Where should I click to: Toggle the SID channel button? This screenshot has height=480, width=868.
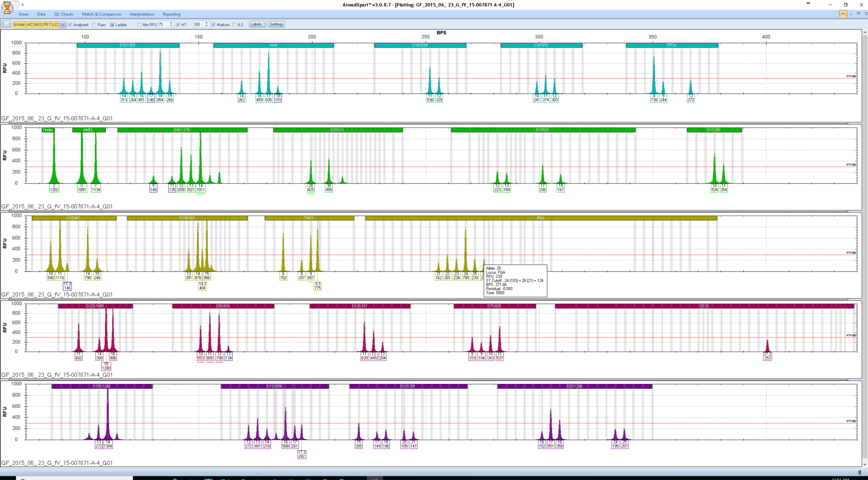tap(63, 25)
